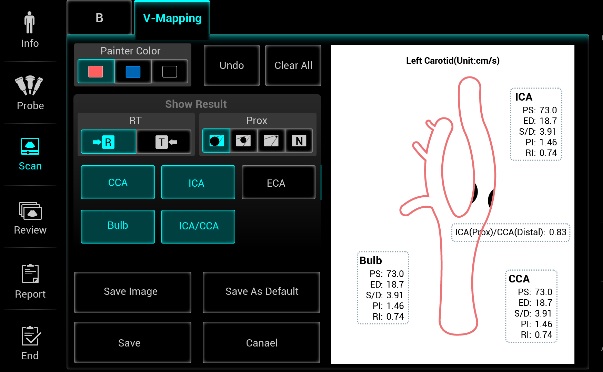The height and width of the screenshot is (372, 603).
Task: Select the filled-circle stenosis marker icon
Action: click(x=216, y=141)
